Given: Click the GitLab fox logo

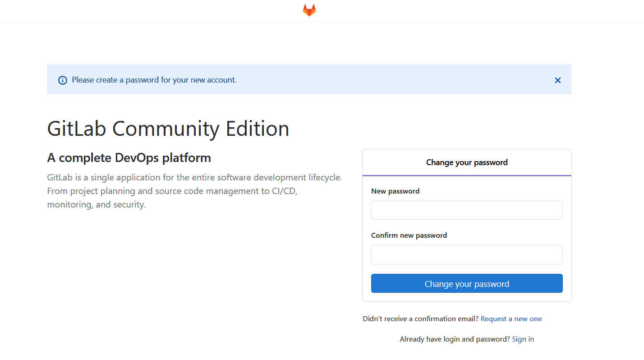Looking at the screenshot, I should [309, 10].
